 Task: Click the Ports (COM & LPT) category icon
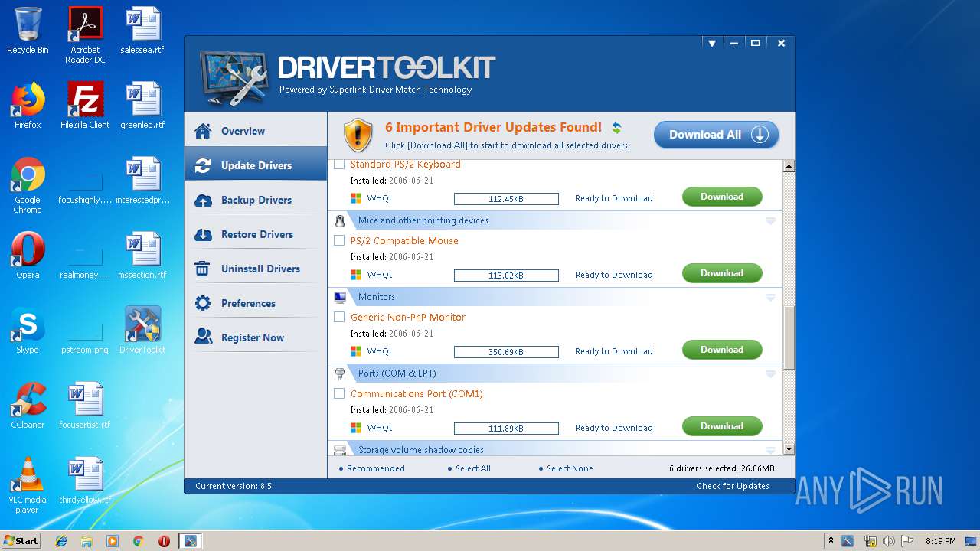[340, 373]
